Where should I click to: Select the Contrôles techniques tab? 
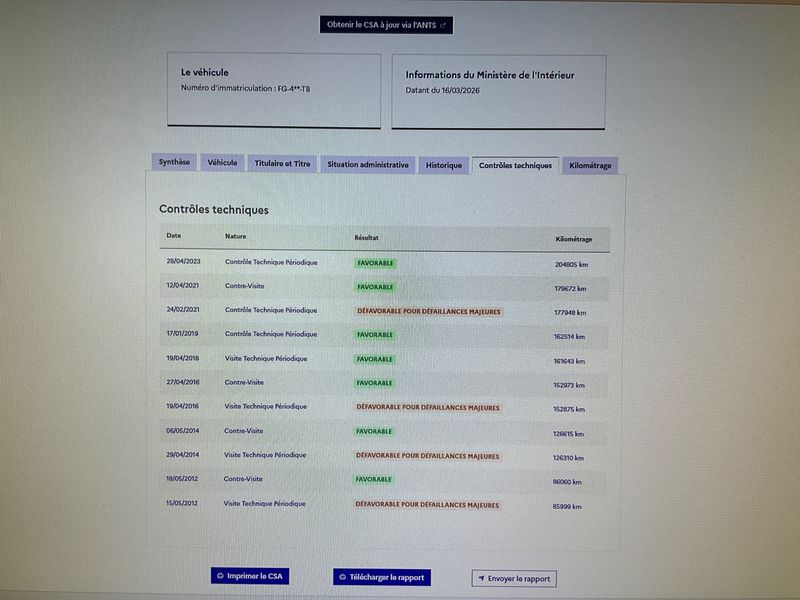click(x=515, y=166)
